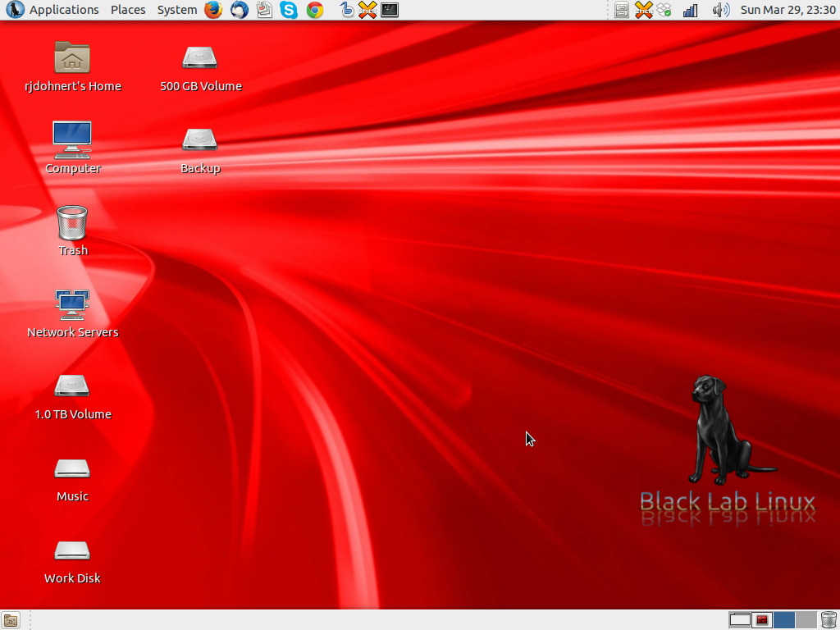Click the Black Lab dog logo in the panel

[15, 10]
